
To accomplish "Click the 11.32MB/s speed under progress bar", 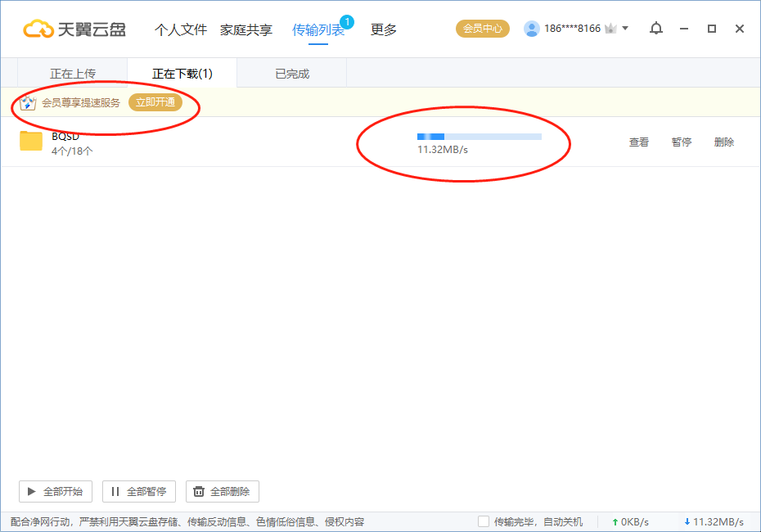I will pos(443,150).
